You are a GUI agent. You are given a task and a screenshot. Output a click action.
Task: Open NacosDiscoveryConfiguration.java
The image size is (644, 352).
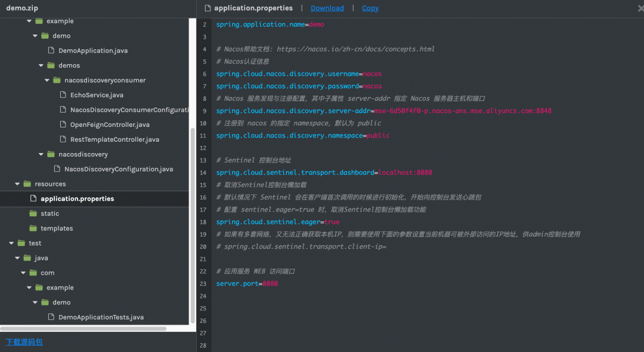click(119, 169)
